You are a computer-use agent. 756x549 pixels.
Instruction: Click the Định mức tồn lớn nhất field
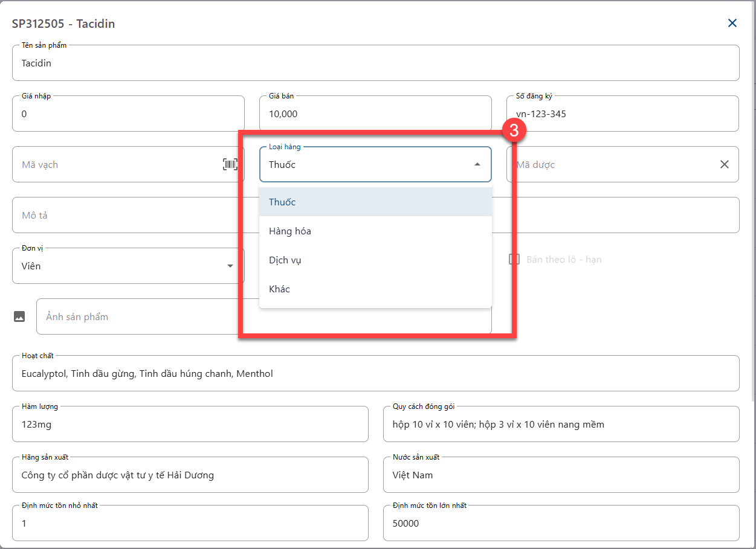[x=561, y=523]
